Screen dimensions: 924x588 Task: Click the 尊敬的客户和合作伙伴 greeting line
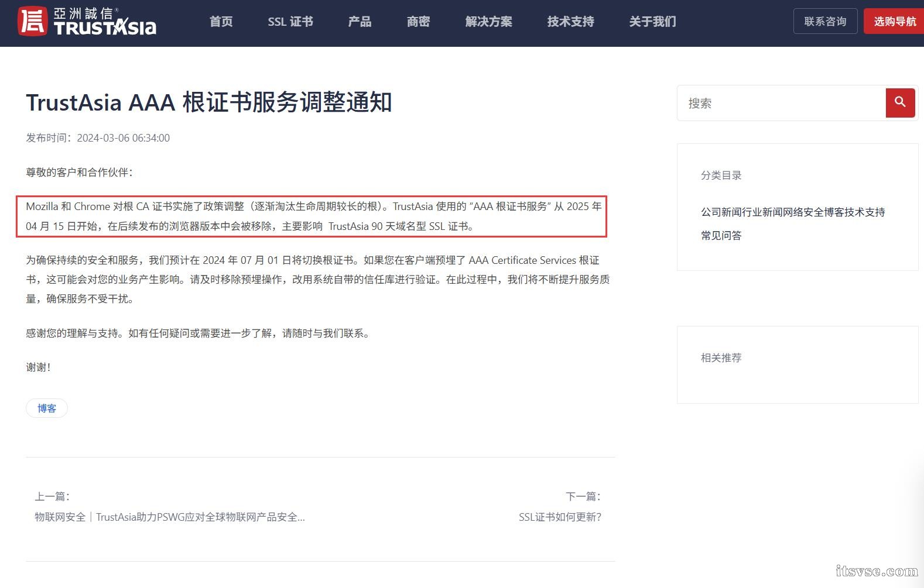click(x=80, y=172)
